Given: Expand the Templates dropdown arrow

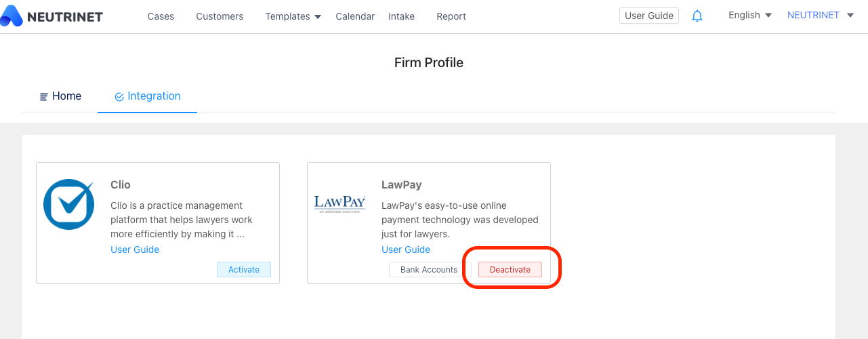Looking at the screenshot, I should click(x=318, y=17).
